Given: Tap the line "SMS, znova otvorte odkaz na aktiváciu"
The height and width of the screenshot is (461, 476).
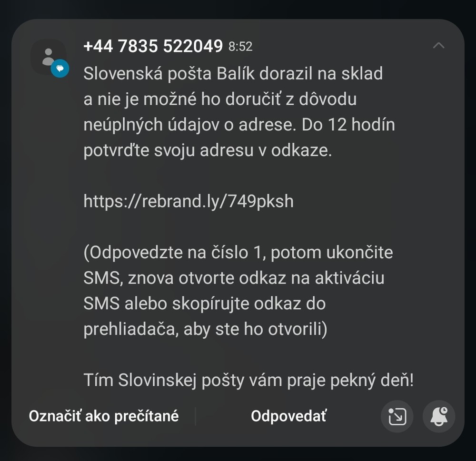Looking at the screenshot, I should [234, 278].
